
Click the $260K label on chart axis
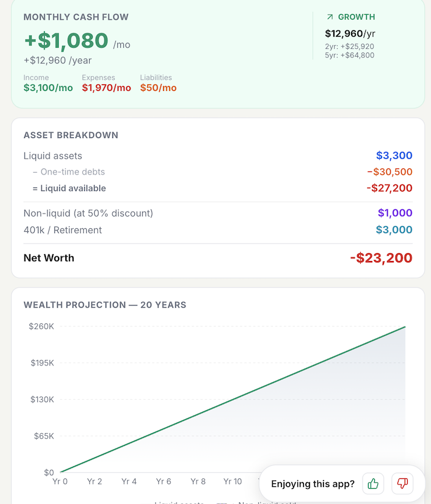[x=42, y=326]
